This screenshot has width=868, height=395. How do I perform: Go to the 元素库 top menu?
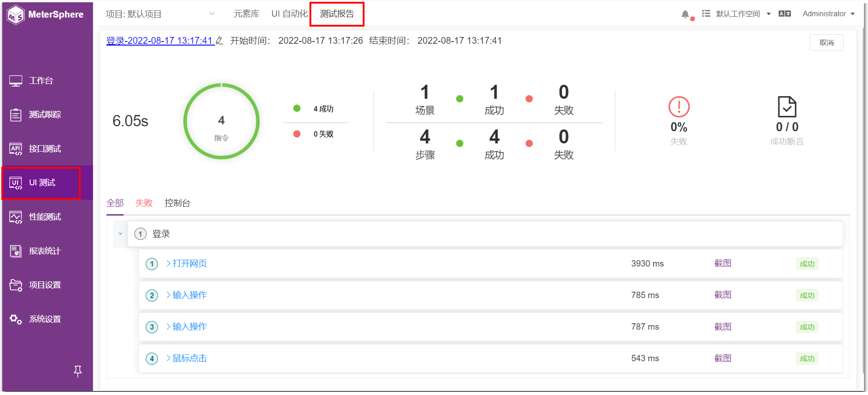[x=246, y=14]
